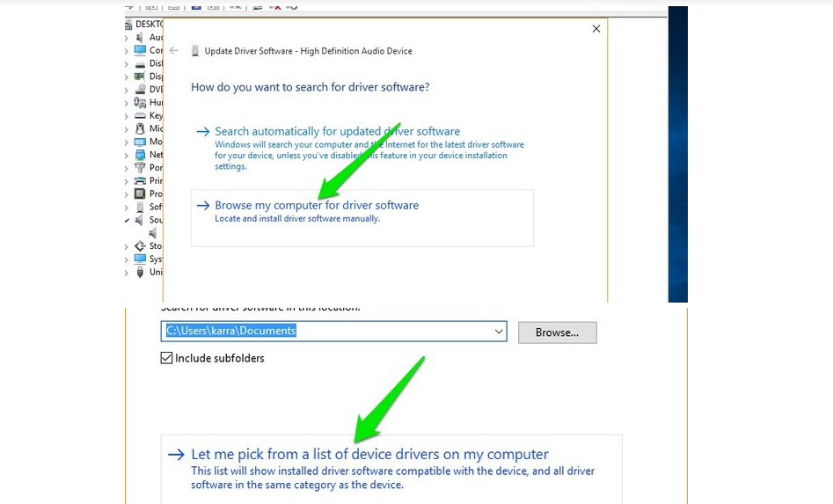833x504 pixels.
Task: Expand the Network adapters tree node
Action: tap(128, 155)
